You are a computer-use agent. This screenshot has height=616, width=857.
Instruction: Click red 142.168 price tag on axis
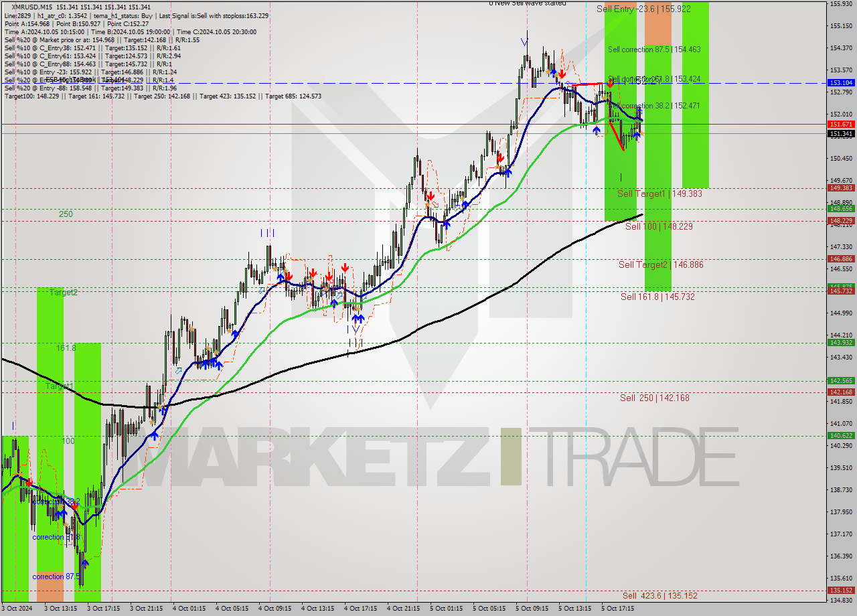[x=841, y=392]
